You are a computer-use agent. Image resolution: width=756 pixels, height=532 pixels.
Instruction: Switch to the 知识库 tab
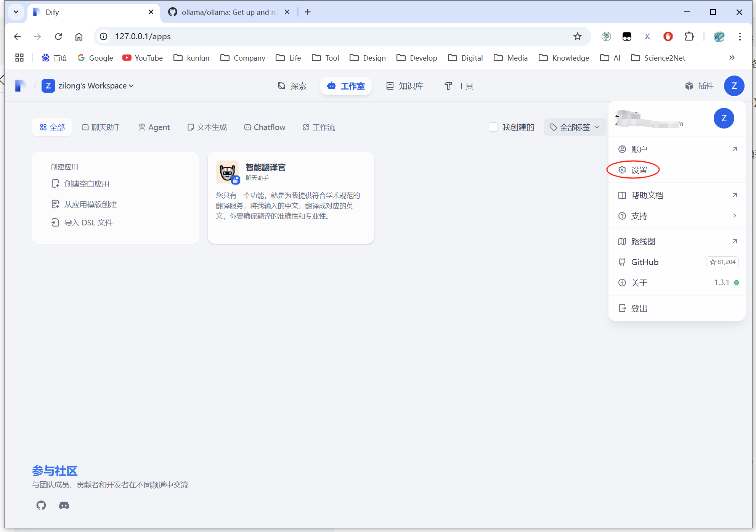click(x=404, y=86)
